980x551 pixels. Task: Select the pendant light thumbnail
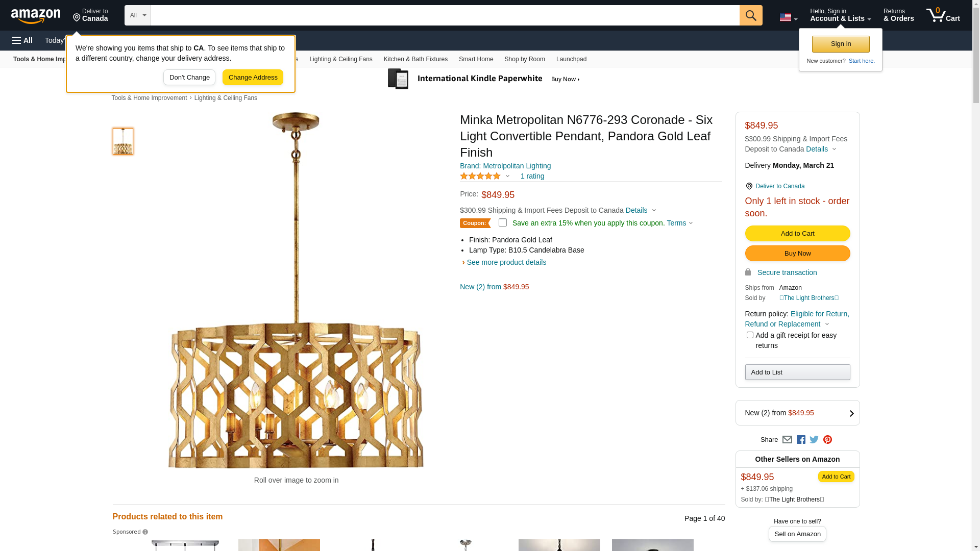click(x=123, y=141)
